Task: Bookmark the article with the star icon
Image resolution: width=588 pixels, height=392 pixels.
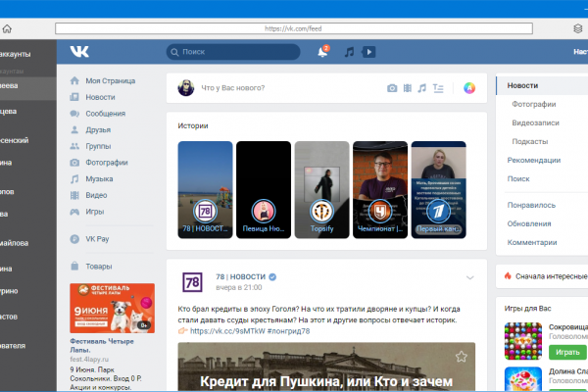Action: 462,357
